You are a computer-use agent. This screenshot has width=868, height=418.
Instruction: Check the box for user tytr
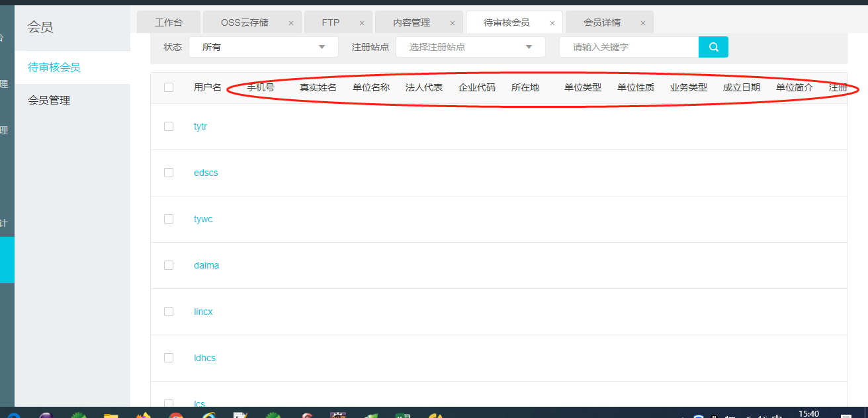[169, 126]
